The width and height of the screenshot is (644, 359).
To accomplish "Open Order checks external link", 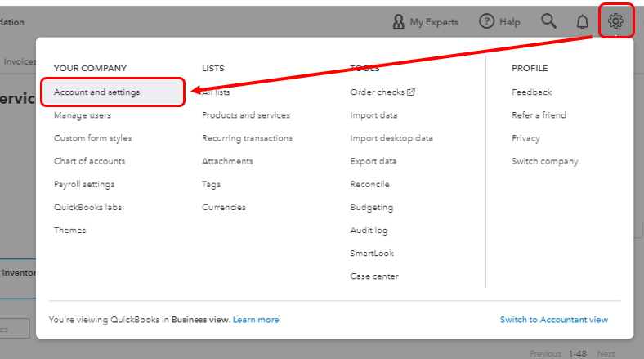I will [x=382, y=92].
